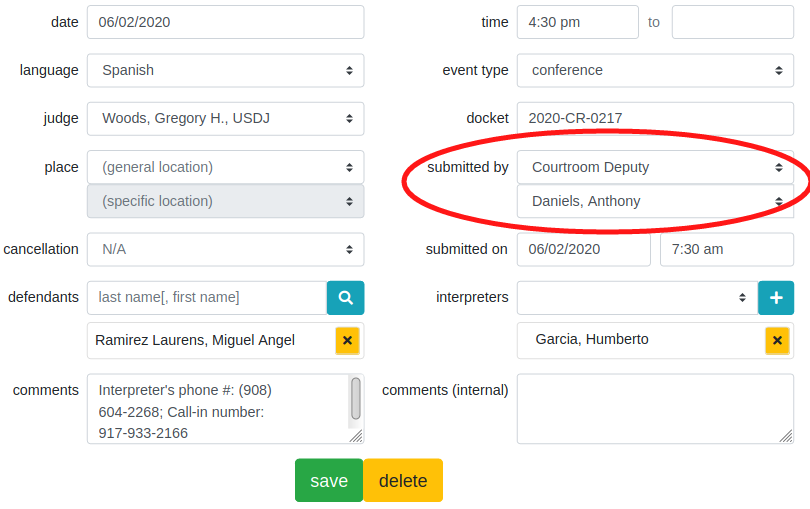
Task: Expand the cancellation dropdown
Action: click(x=225, y=249)
